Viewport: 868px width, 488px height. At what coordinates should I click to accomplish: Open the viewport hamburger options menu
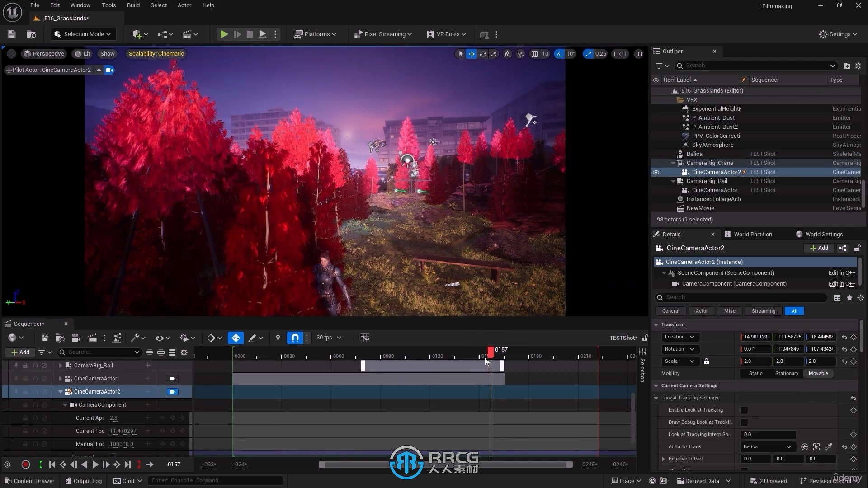11,54
